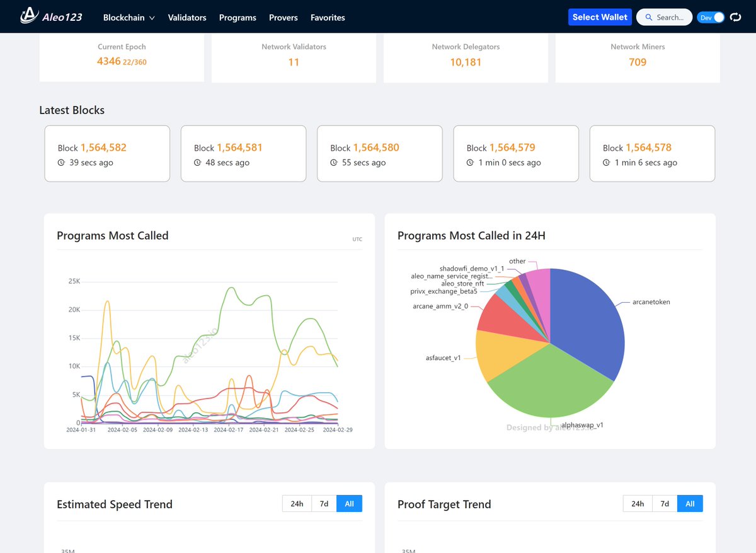Open block 1,564,581
The width and height of the screenshot is (756, 553).
click(x=239, y=148)
